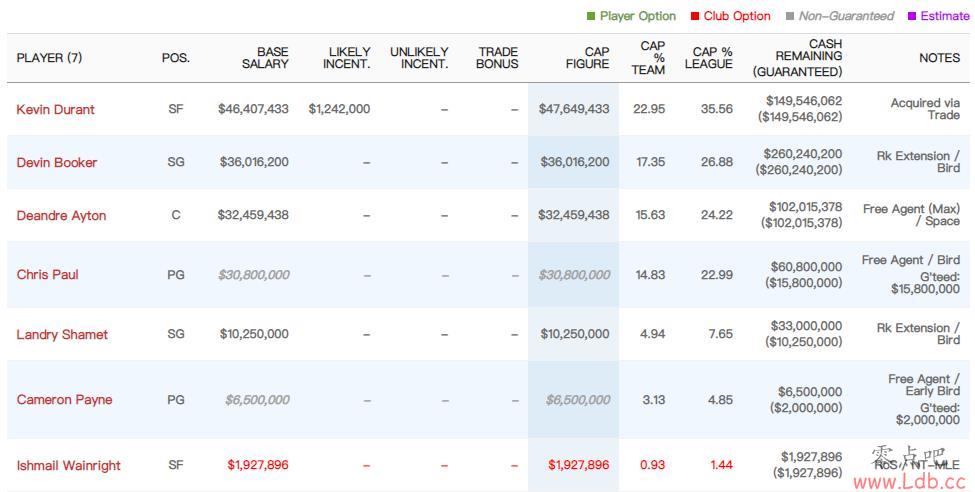Select Cameron Payne's italic base salary $6,500,000
Viewport: 975px width, 492px height.
tap(257, 400)
